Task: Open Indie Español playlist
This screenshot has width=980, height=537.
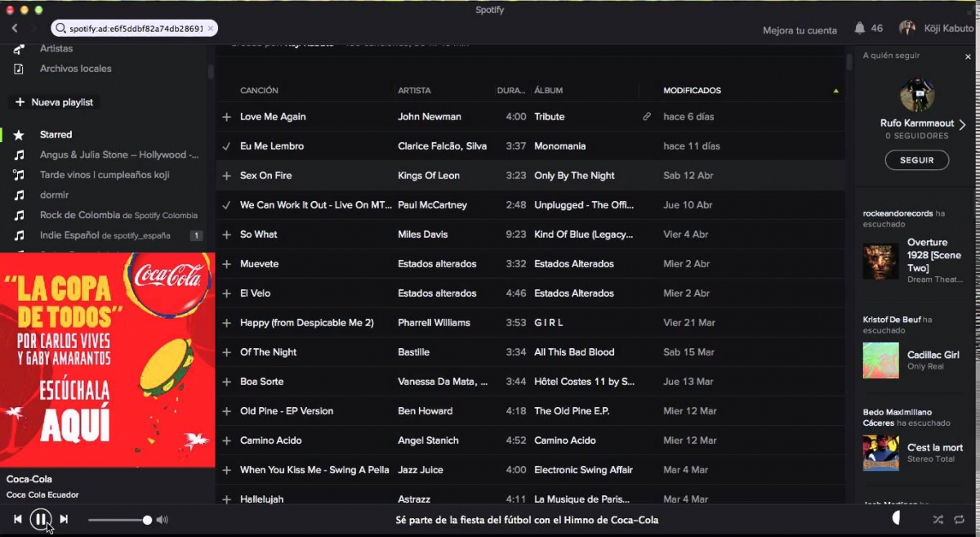Action: 105,235
